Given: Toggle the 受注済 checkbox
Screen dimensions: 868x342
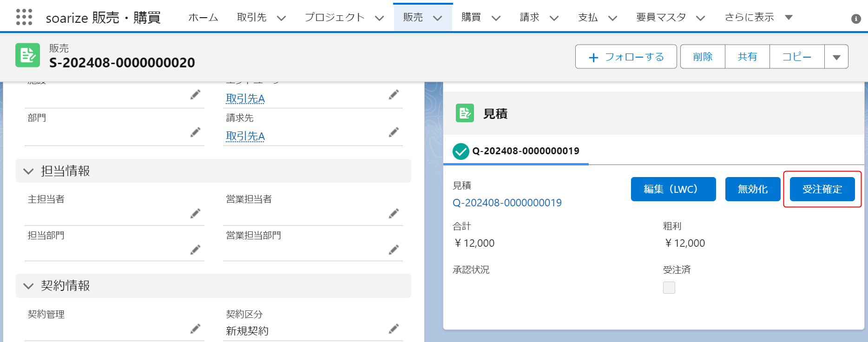Looking at the screenshot, I should (669, 288).
